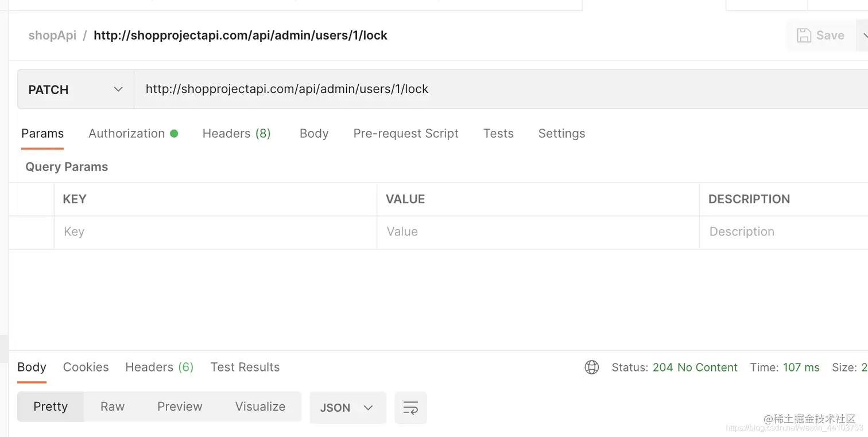
Task: Open the request Headers (8) tab
Action: tap(237, 134)
